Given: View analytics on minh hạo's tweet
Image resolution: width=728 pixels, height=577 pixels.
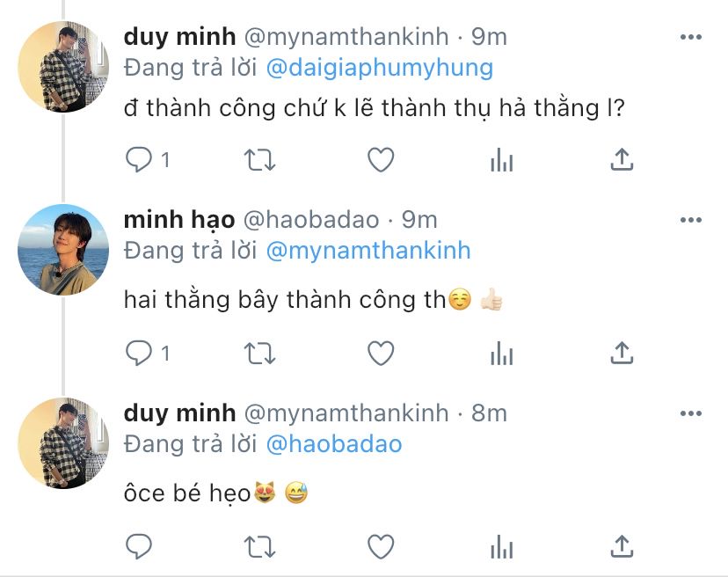Looking at the screenshot, I should 501,354.
